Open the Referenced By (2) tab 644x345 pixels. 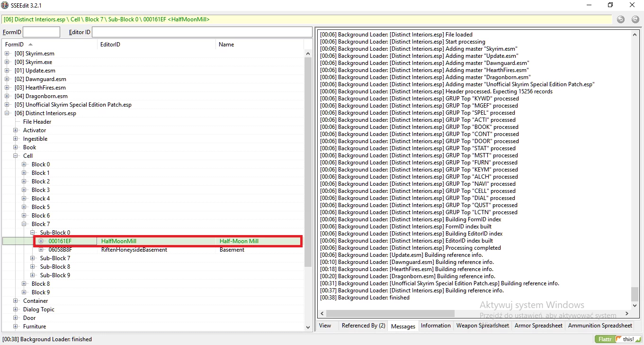(x=363, y=326)
